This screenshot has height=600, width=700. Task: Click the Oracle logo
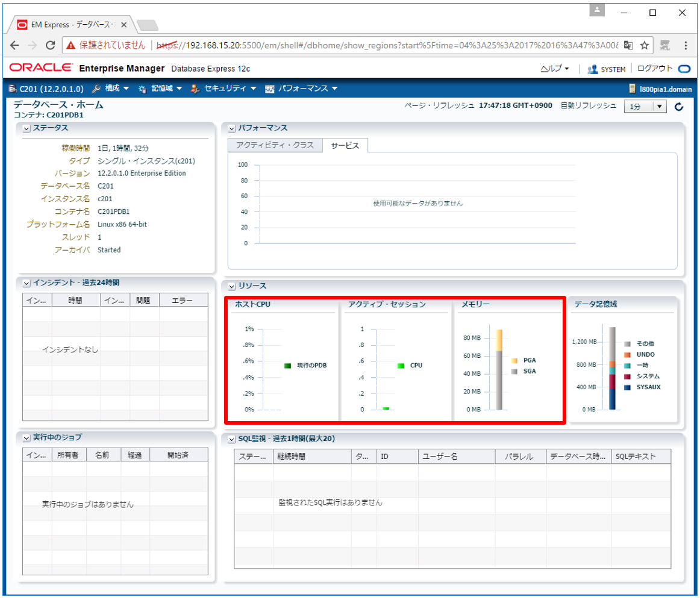[x=40, y=67]
